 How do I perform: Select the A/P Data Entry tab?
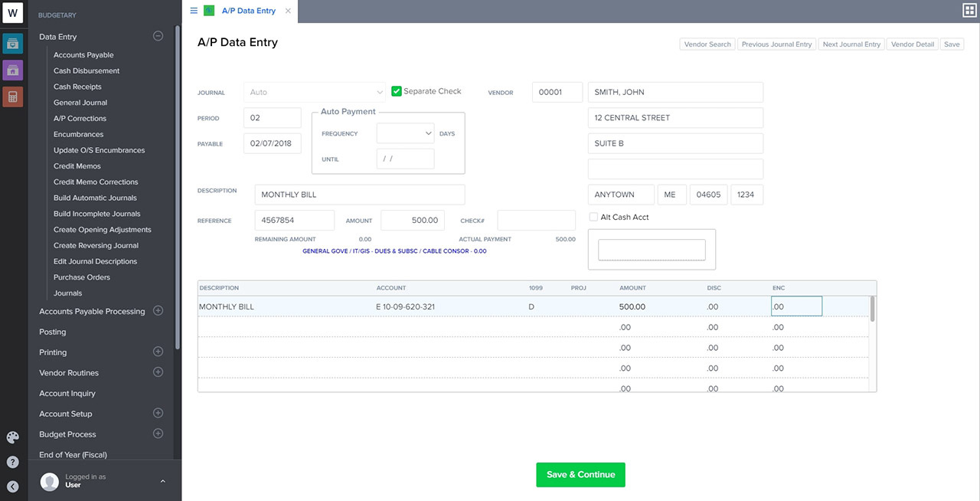[x=249, y=11]
